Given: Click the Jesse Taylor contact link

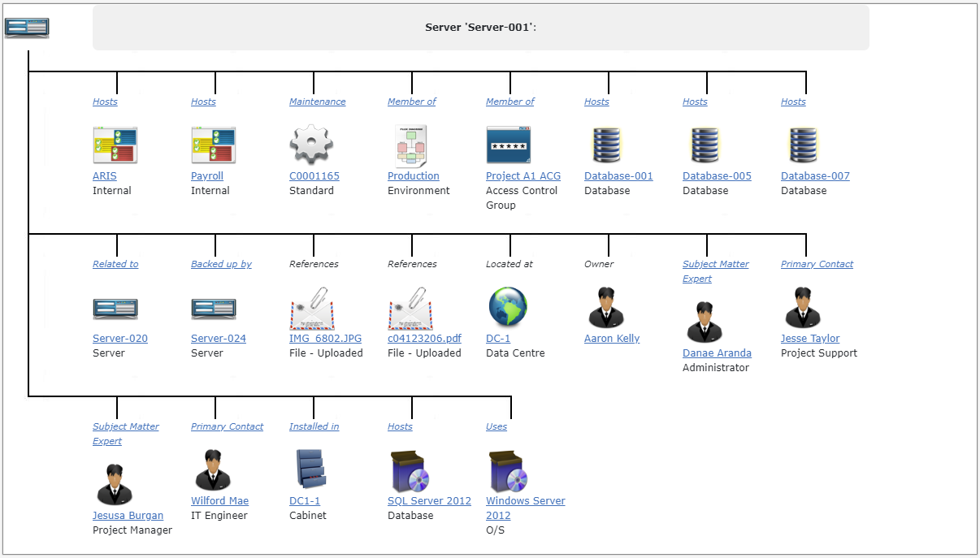Looking at the screenshot, I should [x=810, y=339].
